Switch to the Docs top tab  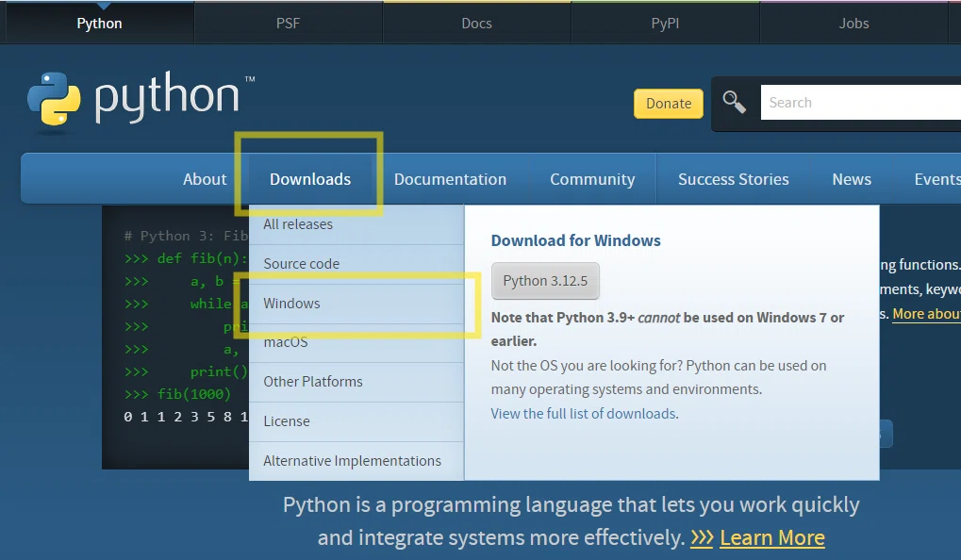coord(477,24)
